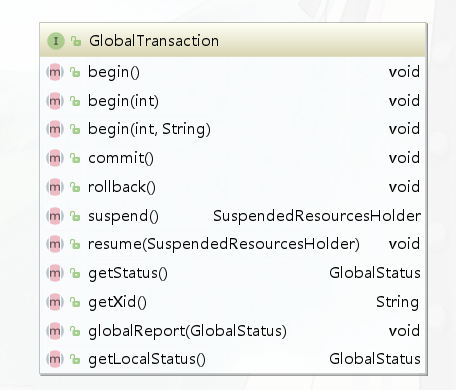Select the globalReport(GlobalStatus) method
This screenshot has width=456, height=390.
tap(187, 331)
